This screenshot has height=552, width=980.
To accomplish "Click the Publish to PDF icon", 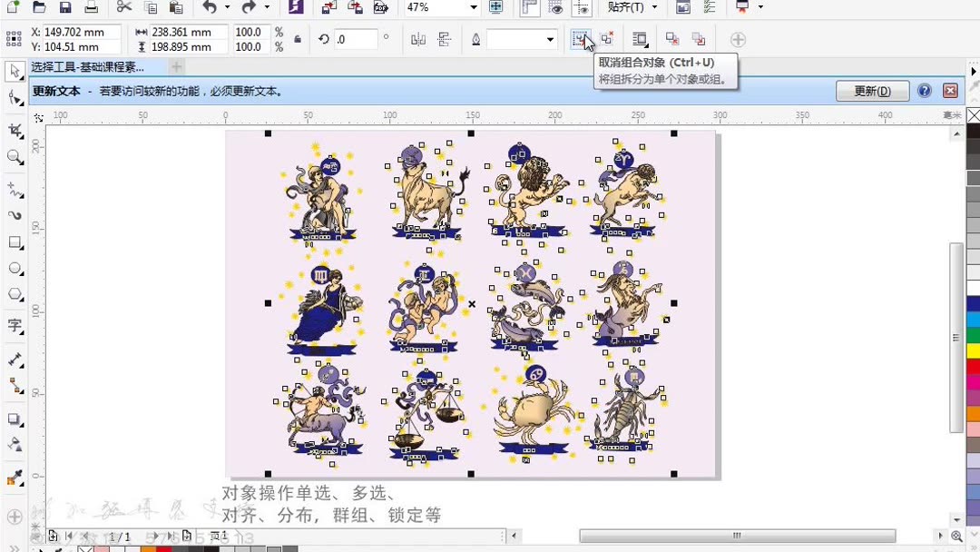I will [379, 9].
